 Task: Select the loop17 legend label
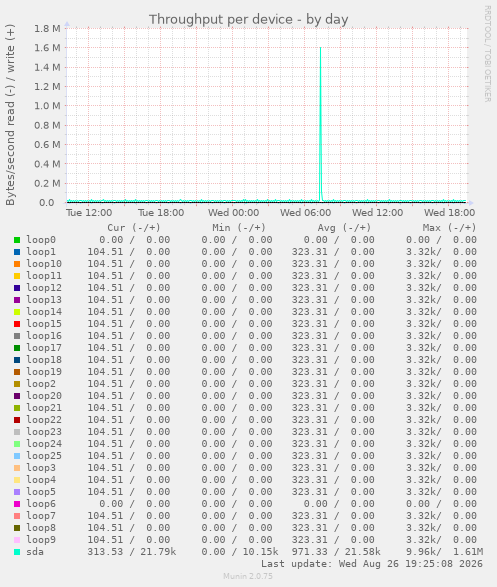[x=44, y=348]
